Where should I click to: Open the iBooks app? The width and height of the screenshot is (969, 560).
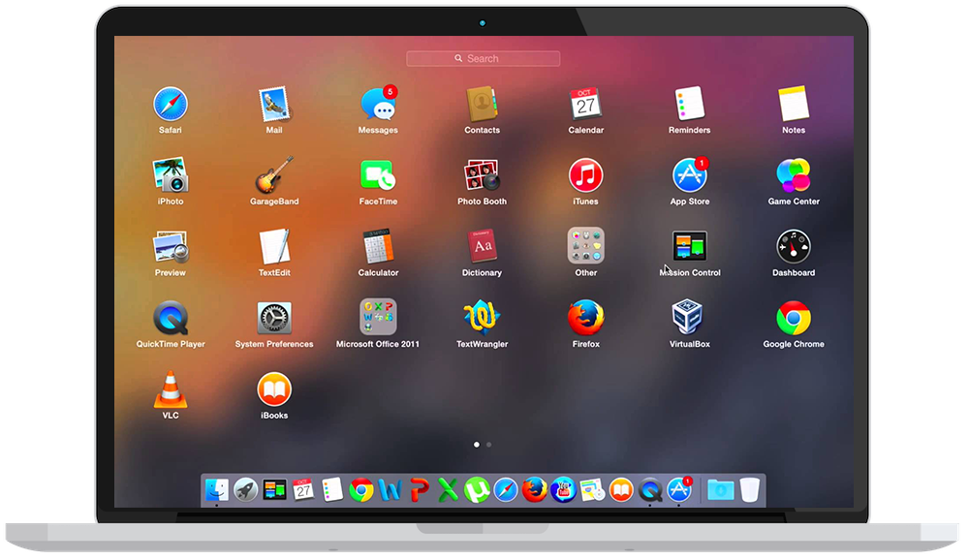point(274,389)
